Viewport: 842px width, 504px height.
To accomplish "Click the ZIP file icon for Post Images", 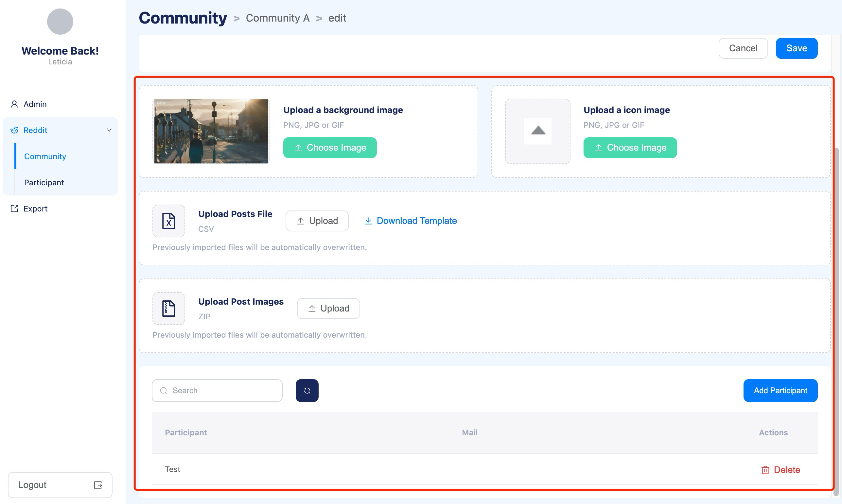I will coord(168,308).
